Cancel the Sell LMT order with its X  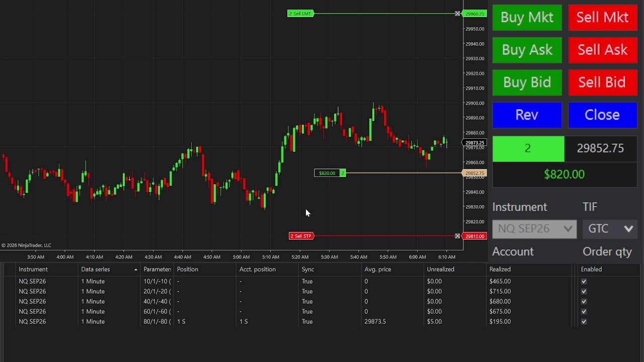(x=457, y=14)
